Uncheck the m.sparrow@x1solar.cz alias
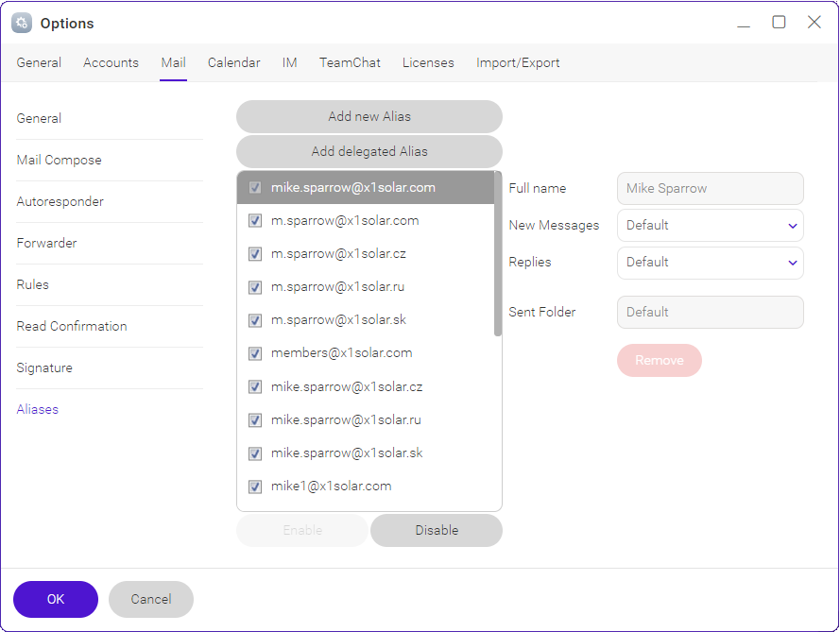 tap(255, 254)
